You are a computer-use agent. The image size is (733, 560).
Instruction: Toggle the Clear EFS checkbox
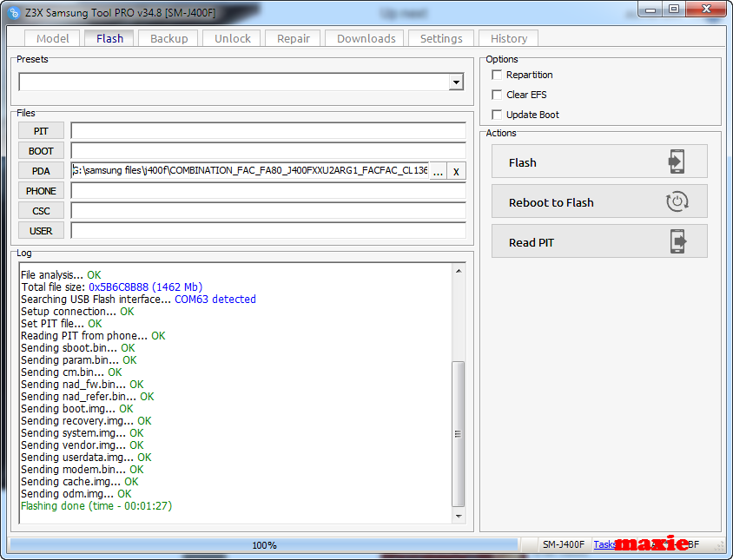[x=497, y=95]
